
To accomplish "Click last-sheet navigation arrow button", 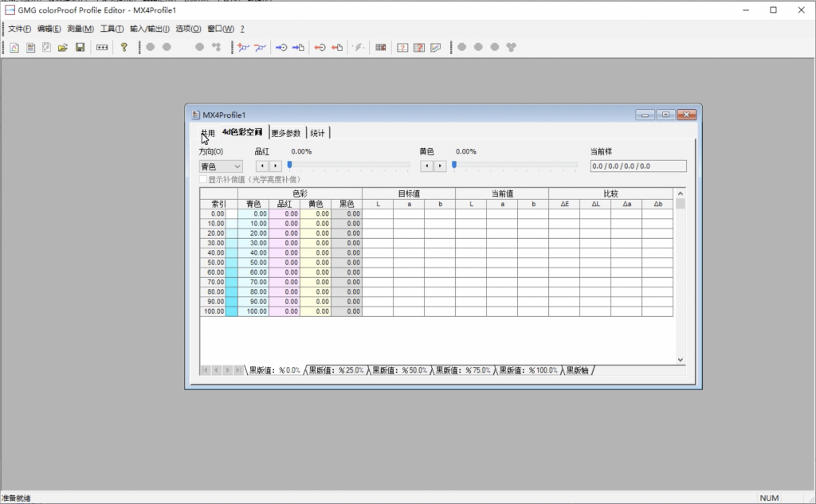I will click(x=238, y=370).
